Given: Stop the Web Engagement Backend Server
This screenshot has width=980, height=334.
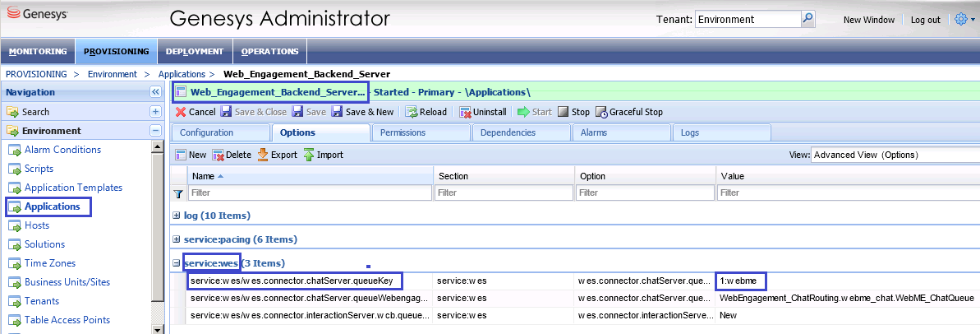Looking at the screenshot, I should point(573,112).
